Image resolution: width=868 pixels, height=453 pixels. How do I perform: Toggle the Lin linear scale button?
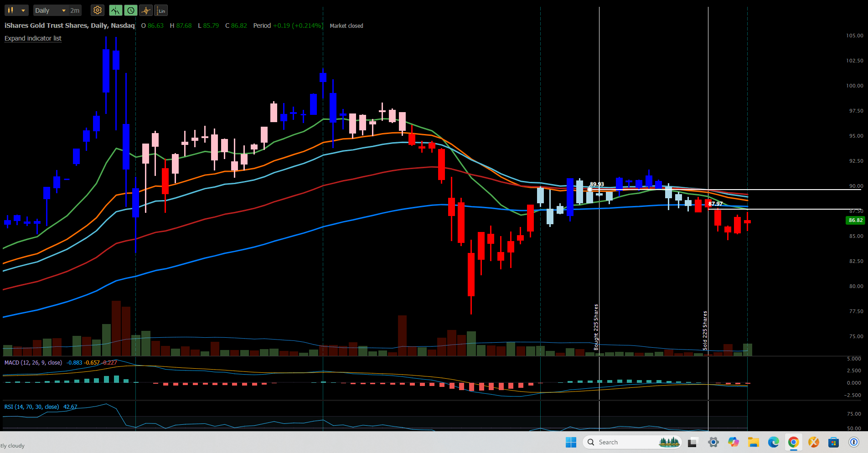[161, 10]
